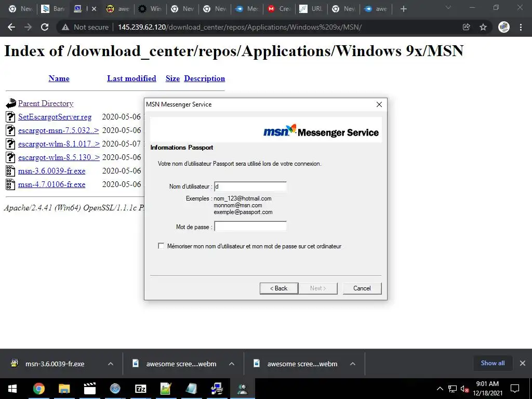The image size is (532, 399).
Task: Sort listing by Last modified
Action: [131, 78]
